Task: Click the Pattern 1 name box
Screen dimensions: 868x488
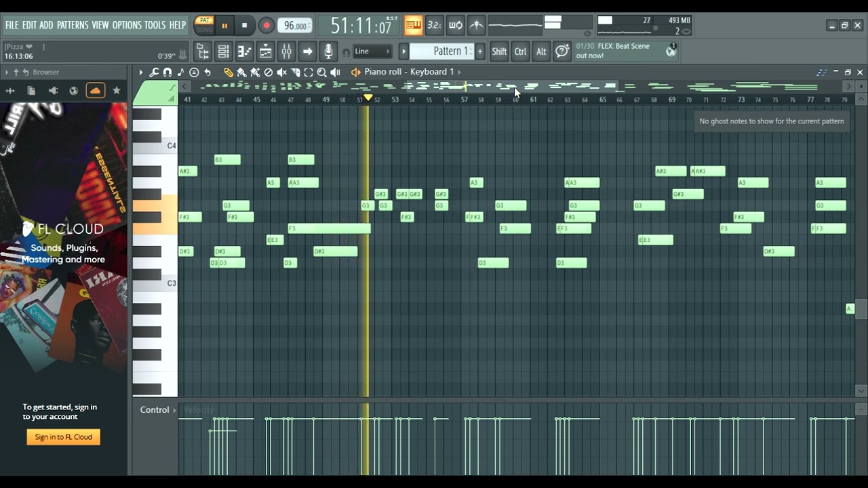Action: [441, 52]
